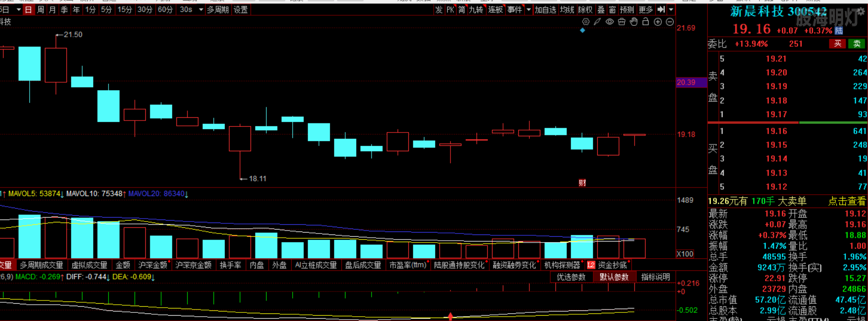Image resolution: width=868 pixels, height=321 pixels.
Task: Click the red 买 buy button
Action: [x=837, y=44]
